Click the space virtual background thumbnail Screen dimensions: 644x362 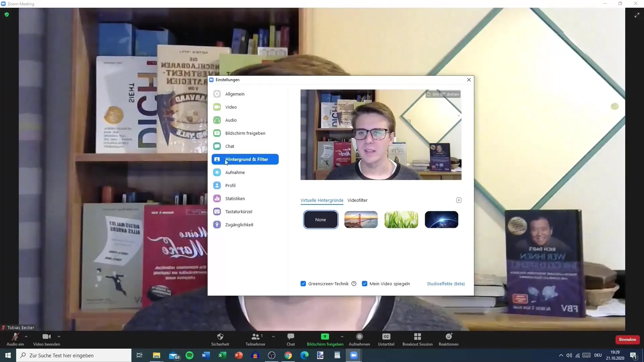click(441, 220)
